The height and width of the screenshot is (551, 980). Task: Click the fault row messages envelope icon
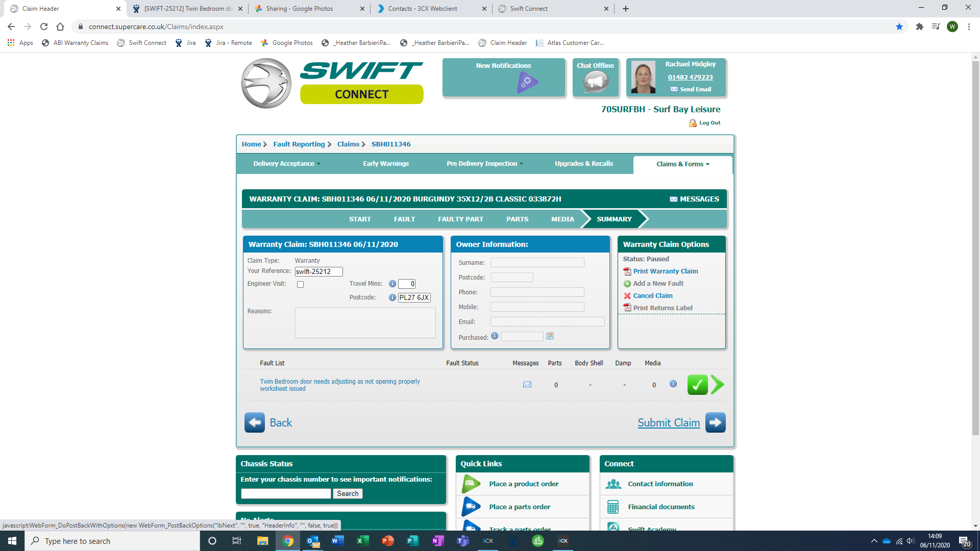point(527,385)
